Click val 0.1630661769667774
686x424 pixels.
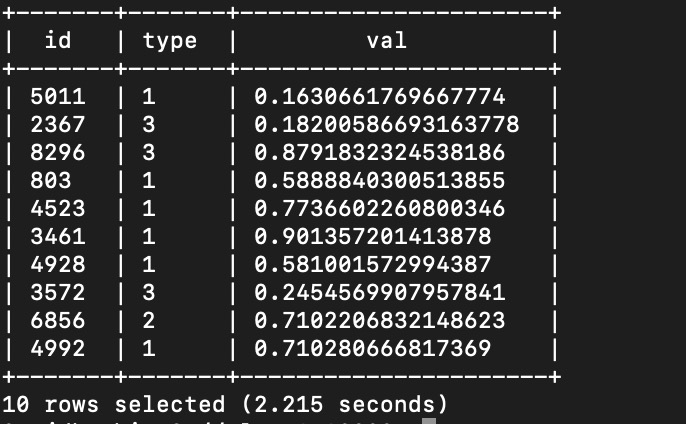pos(379,97)
